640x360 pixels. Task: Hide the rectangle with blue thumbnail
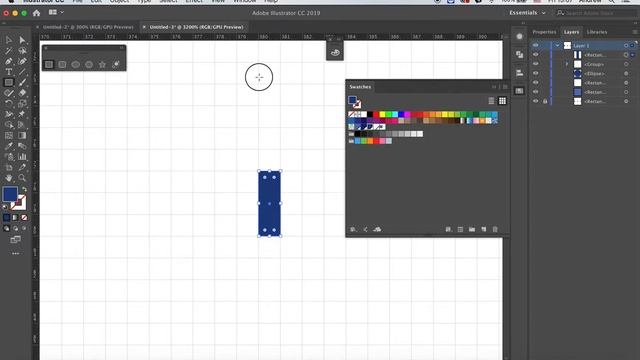[536, 92]
